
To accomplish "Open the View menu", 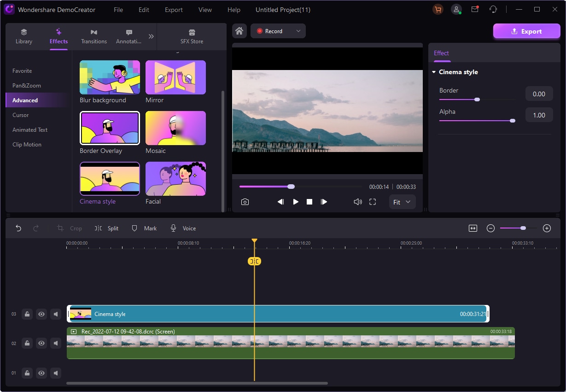I will [x=205, y=10].
